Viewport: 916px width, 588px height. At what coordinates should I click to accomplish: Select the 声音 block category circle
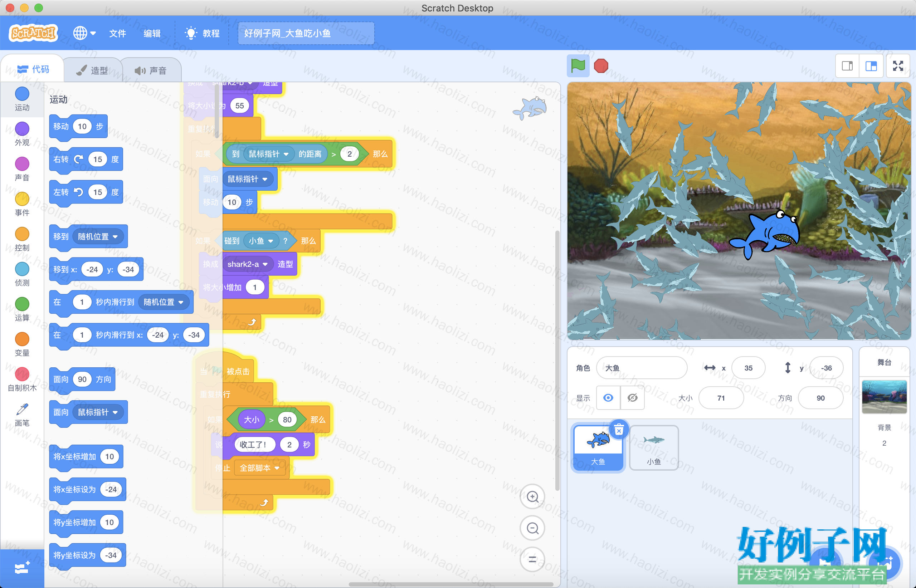[22, 164]
